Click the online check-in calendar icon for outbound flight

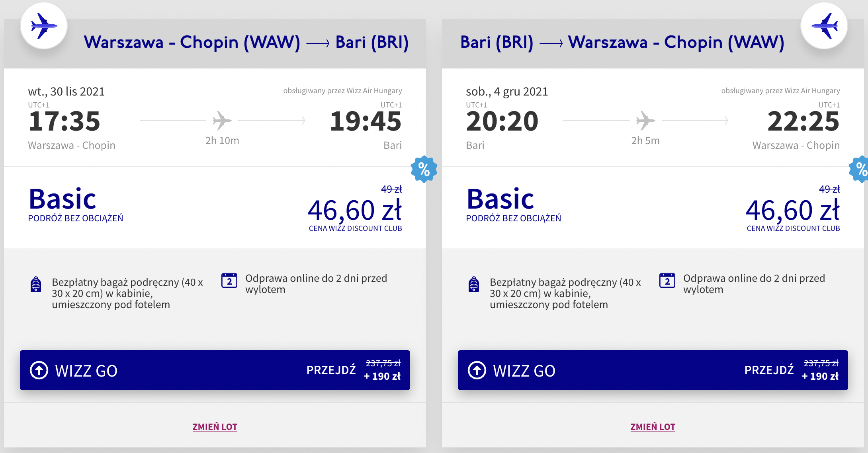[x=229, y=281]
